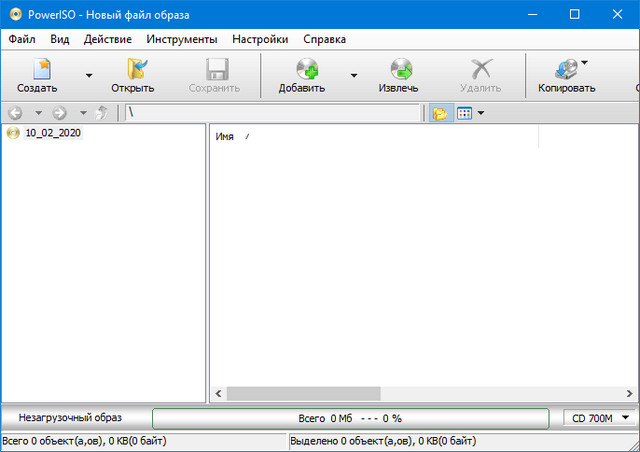Click the Создать (Create) toolbar icon
Viewport: 640px width, 452px height.
click(37, 69)
